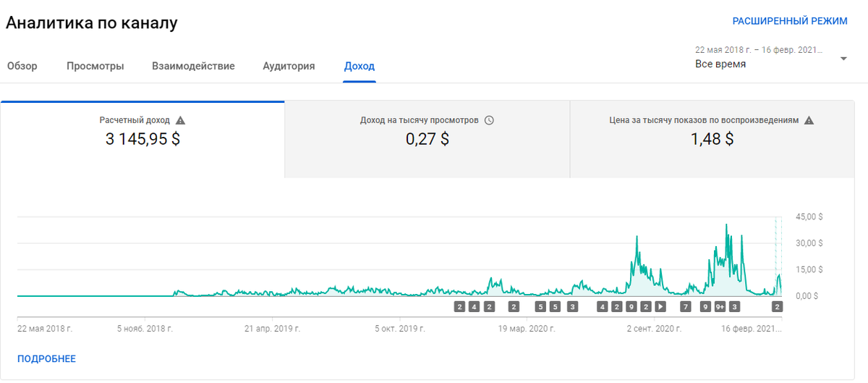Click the play-icon video marker under chart
868x383 pixels.
[660, 307]
